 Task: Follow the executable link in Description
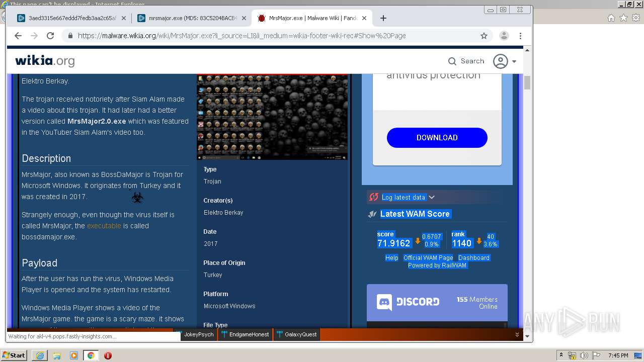point(104,226)
